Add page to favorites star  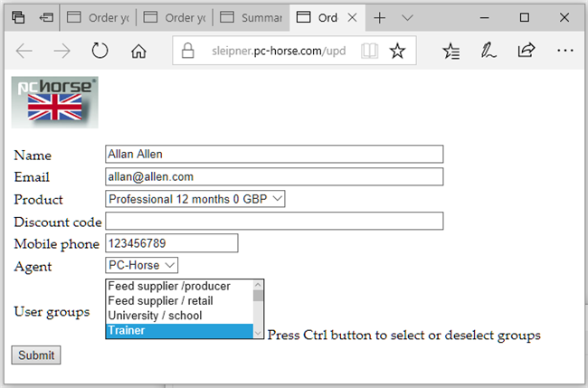[397, 51]
